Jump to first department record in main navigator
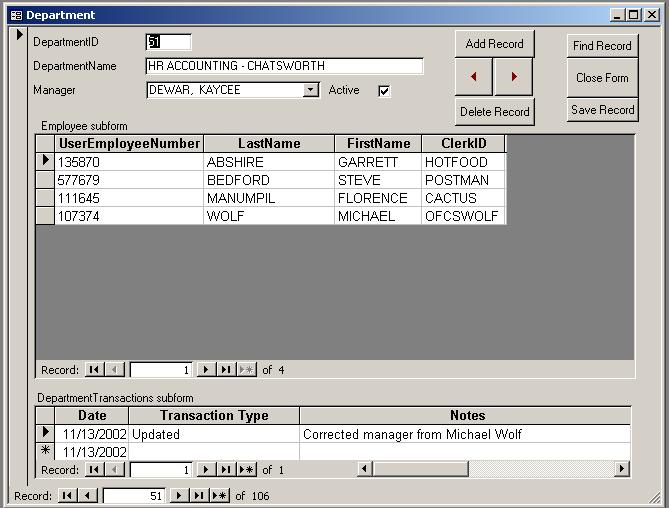This screenshot has width=669, height=508. pos(67,496)
